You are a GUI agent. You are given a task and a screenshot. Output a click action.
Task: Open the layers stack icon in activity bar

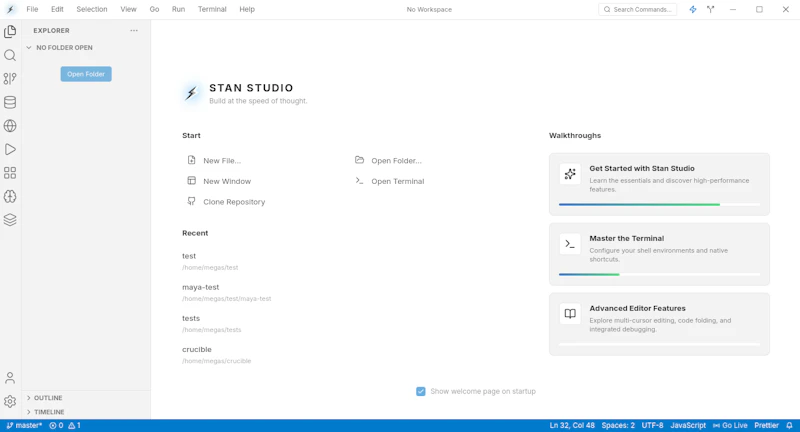coord(10,220)
